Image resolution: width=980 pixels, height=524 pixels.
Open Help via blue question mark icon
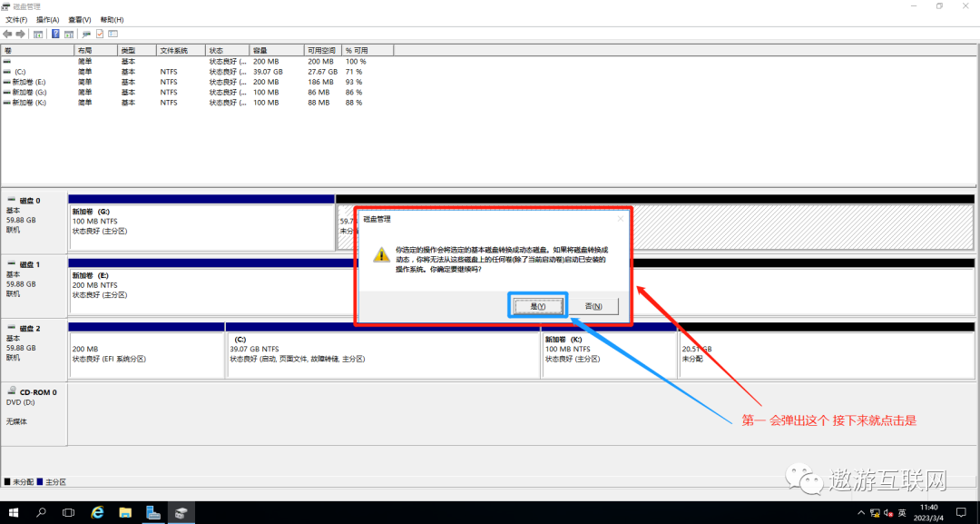click(55, 34)
